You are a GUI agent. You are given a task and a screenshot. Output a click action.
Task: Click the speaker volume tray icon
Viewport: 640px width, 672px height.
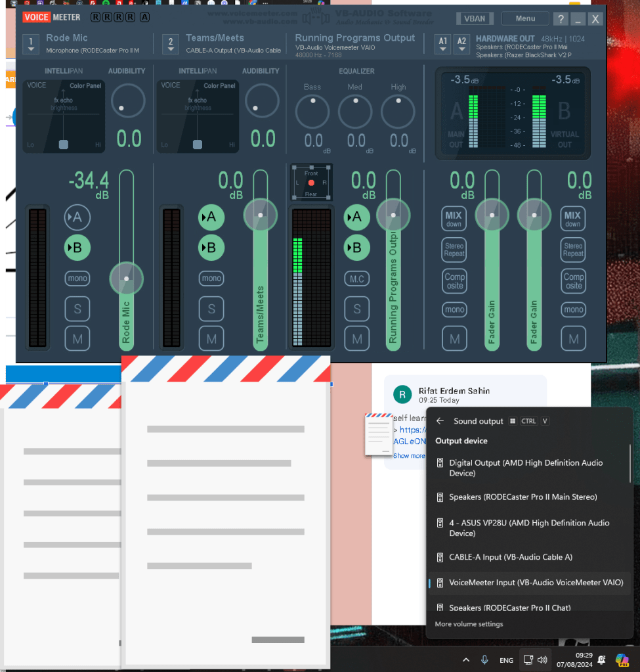click(543, 660)
